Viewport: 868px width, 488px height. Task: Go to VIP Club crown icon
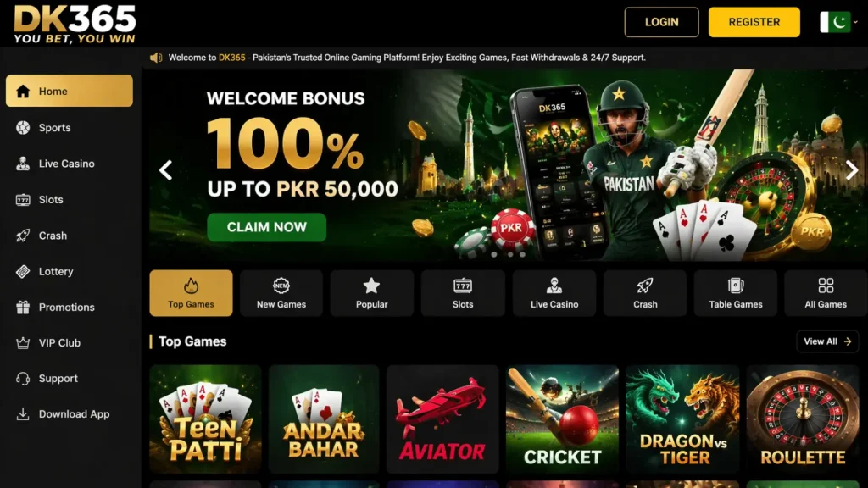[23, 343]
